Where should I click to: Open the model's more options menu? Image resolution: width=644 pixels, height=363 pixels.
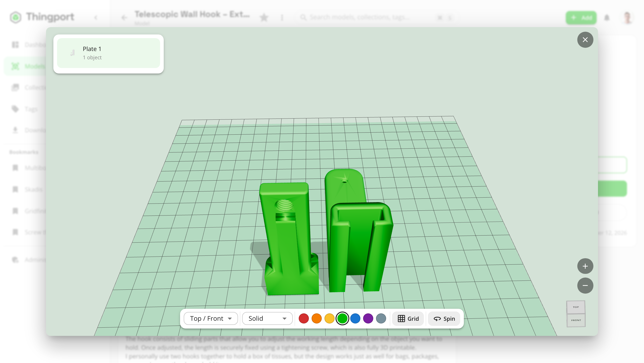coord(282,17)
